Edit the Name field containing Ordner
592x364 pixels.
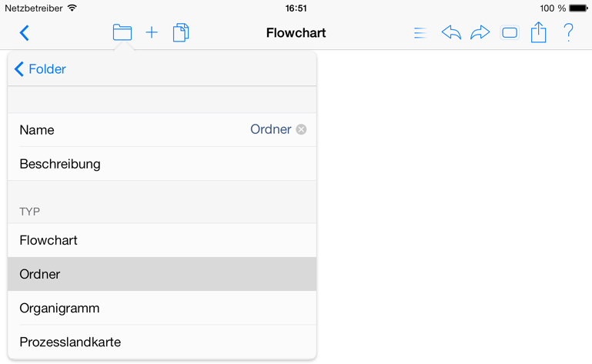[162, 130]
